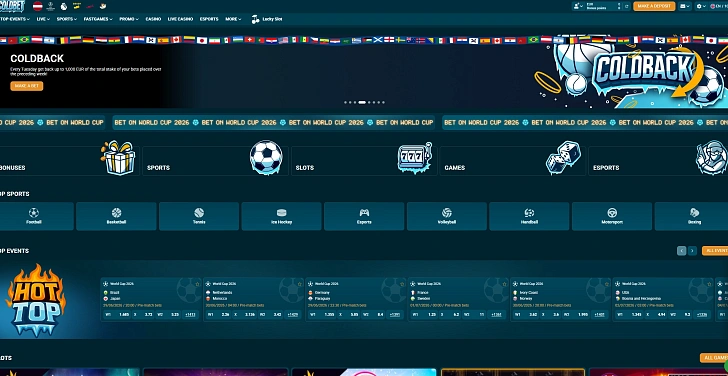Open the World Cup 2026 label on USA card

pyautogui.click(x=634, y=284)
